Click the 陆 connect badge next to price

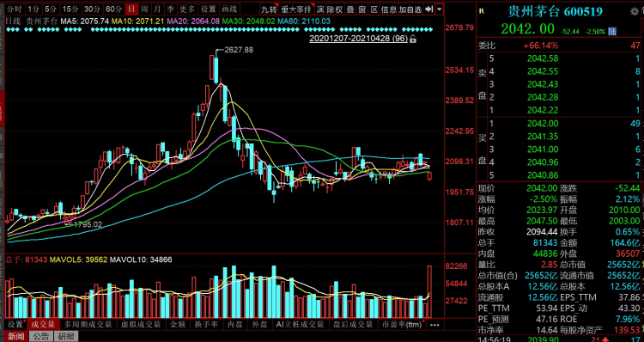click(612, 31)
